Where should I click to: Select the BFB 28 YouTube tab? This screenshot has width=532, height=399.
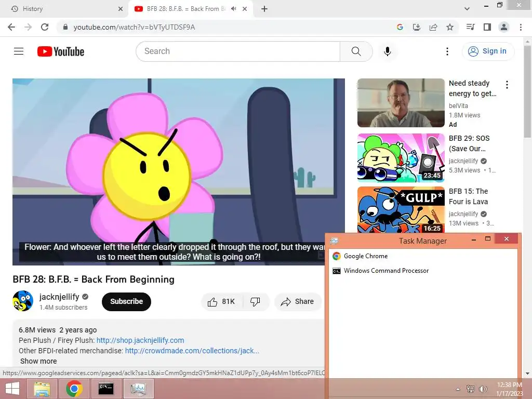tap(191, 9)
